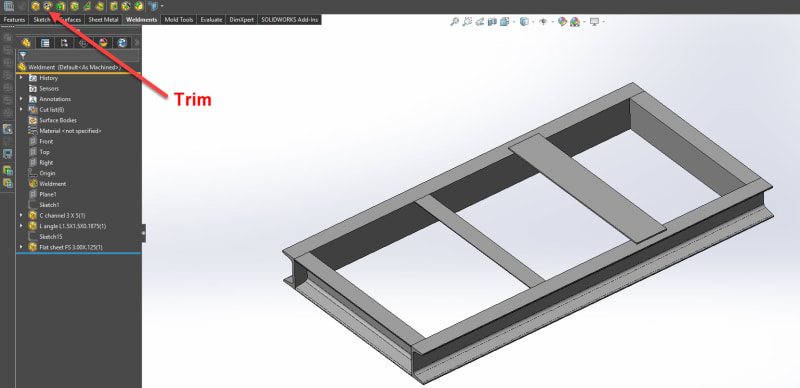
Task: Open the Evaluate tab
Action: 211,19
